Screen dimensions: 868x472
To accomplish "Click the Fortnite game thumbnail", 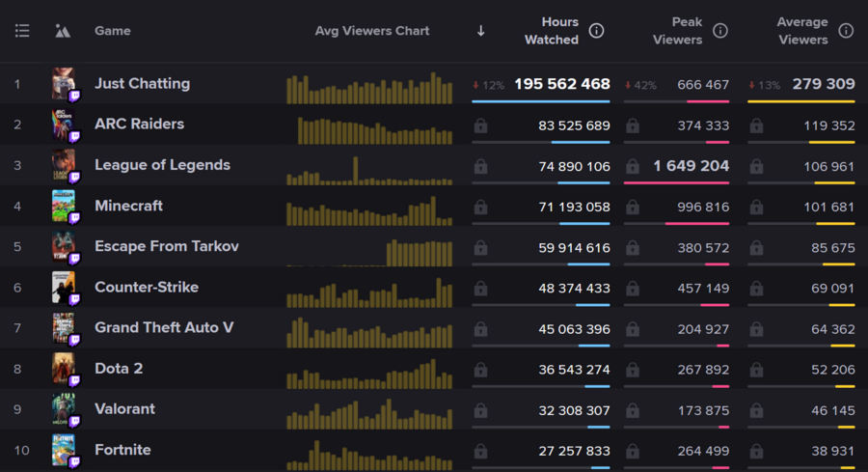I will (64, 450).
